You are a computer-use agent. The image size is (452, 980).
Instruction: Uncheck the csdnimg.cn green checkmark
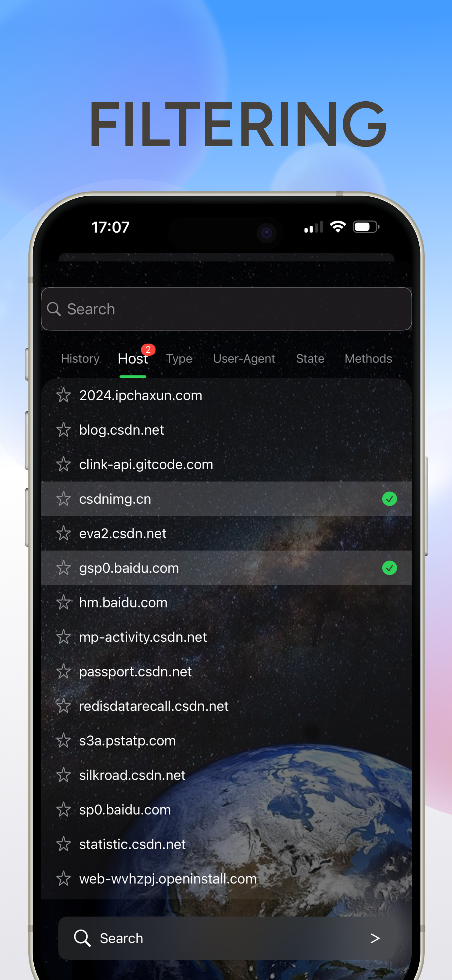[x=389, y=499]
